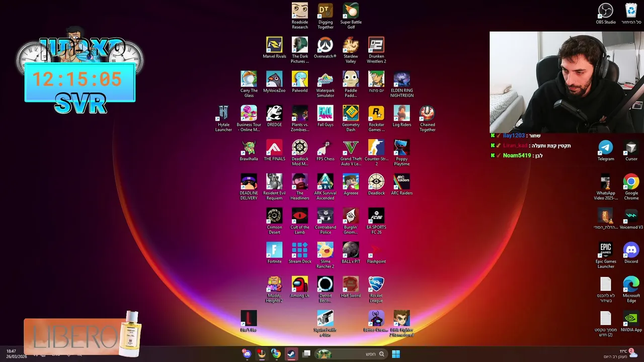Screen dimensions: 644x362
Task: Launch THE FINALS shortcut
Action: [x=274, y=150]
